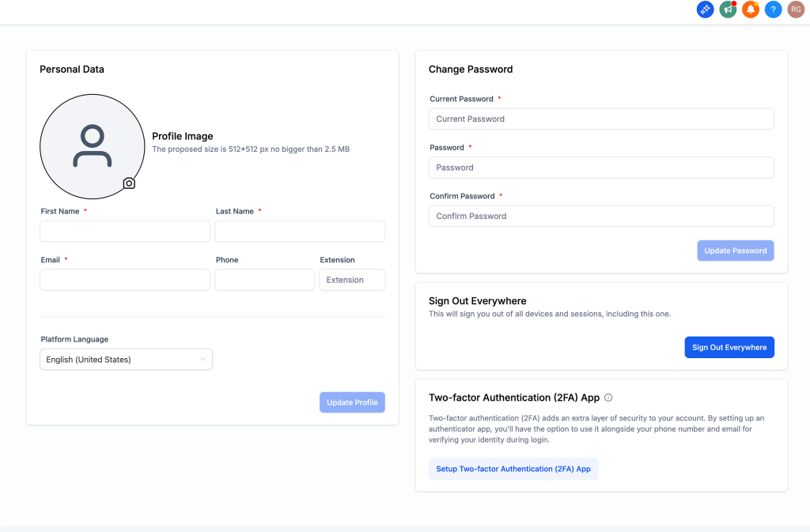The image size is (810, 532).
Task: Click the Platform Language dropdown chevron arrow
Action: 203,359
